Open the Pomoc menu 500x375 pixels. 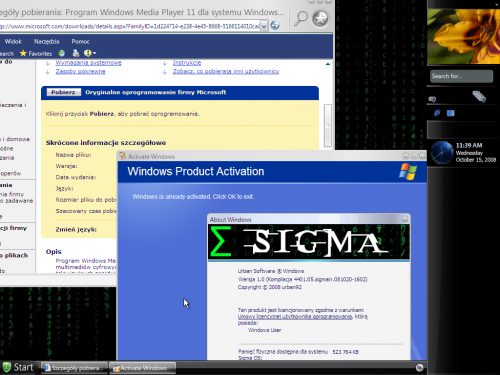[x=80, y=41]
